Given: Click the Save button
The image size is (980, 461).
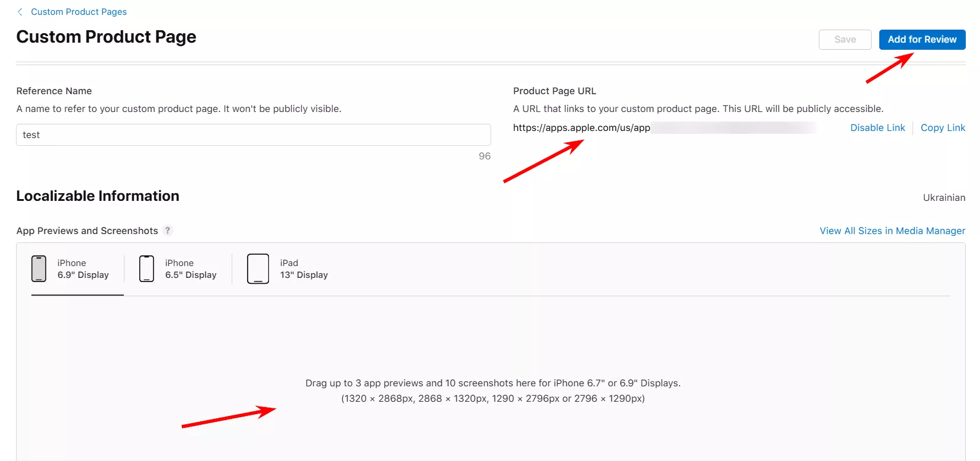Looking at the screenshot, I should (x=845, y=40).
